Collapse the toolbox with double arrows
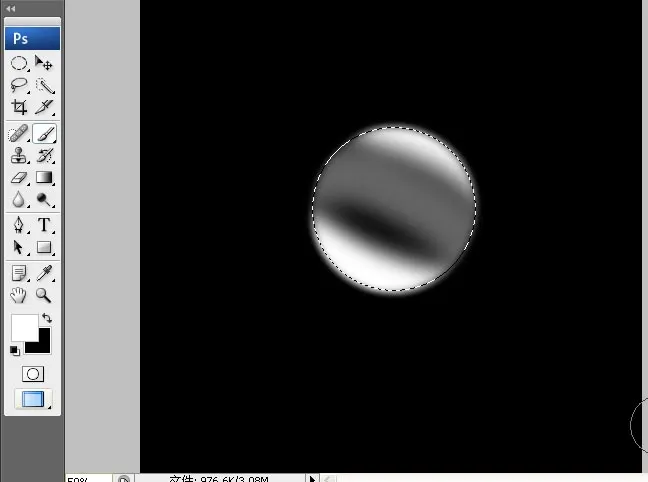The image size is (648, 482). point(11,8)
